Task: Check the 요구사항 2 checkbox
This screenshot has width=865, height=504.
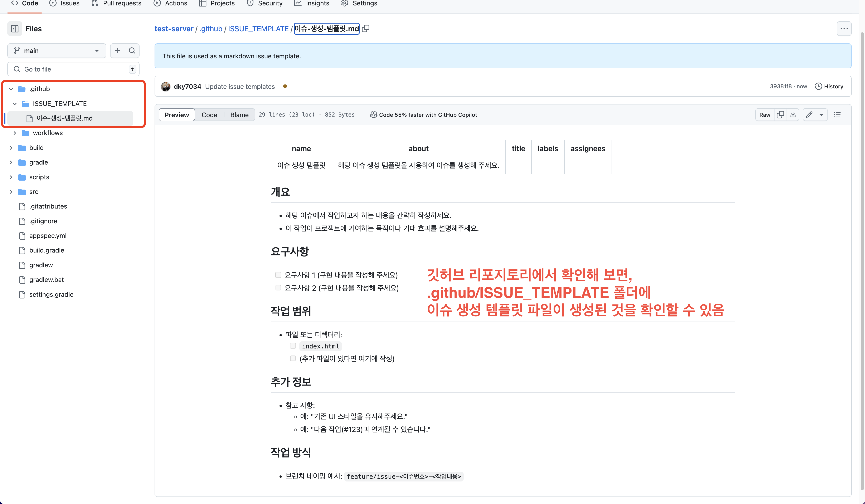Action: tap(278, 288)
